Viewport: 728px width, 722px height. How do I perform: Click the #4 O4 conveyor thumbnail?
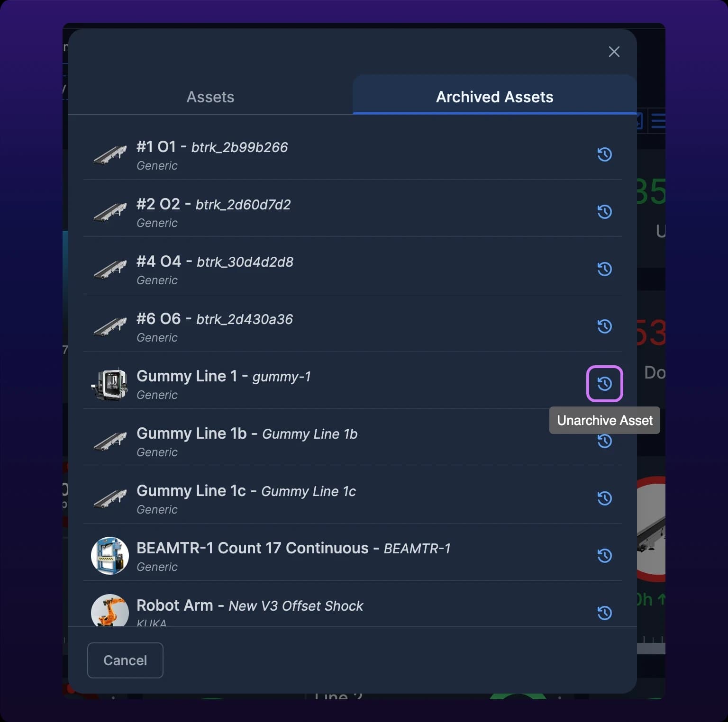click(110, 269)
